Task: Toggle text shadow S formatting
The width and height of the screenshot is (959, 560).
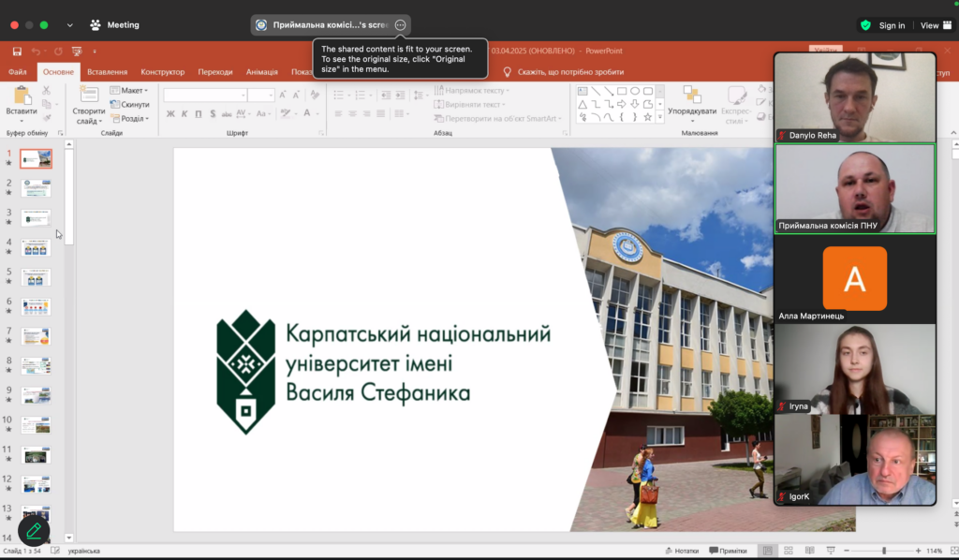Action: [213, 113]
